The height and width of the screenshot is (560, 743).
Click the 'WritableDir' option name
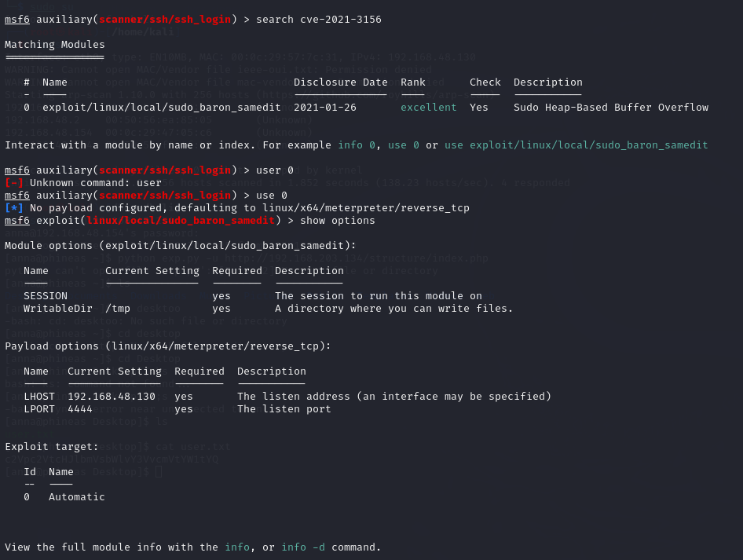click(x=58, y=309)
